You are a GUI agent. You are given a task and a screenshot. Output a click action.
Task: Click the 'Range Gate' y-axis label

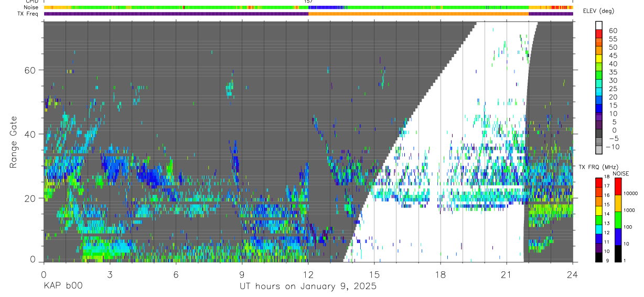(13, 142)
